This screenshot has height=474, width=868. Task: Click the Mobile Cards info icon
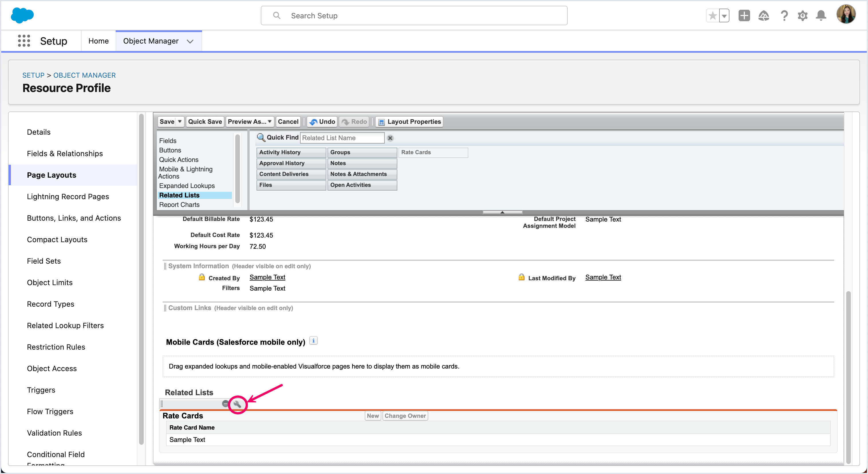pyautogui.click(x=313, y=341)
